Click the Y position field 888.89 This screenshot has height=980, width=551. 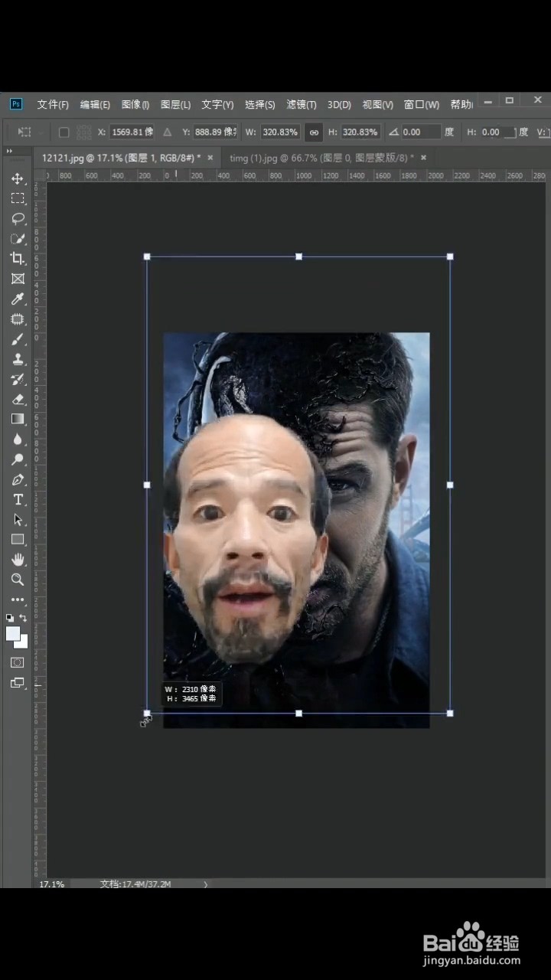[215, 132]
